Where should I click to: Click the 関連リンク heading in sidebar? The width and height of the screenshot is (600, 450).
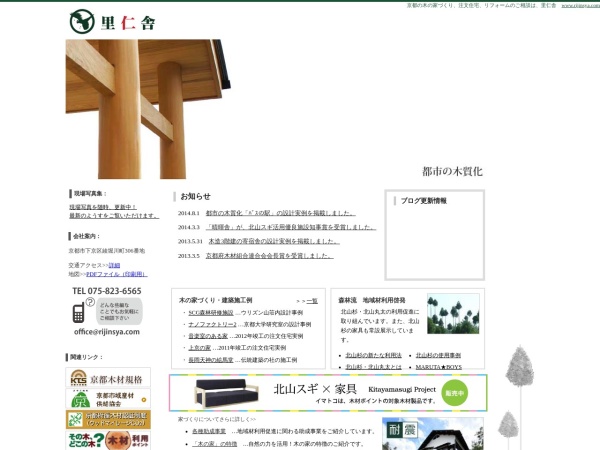click(86, 357)
